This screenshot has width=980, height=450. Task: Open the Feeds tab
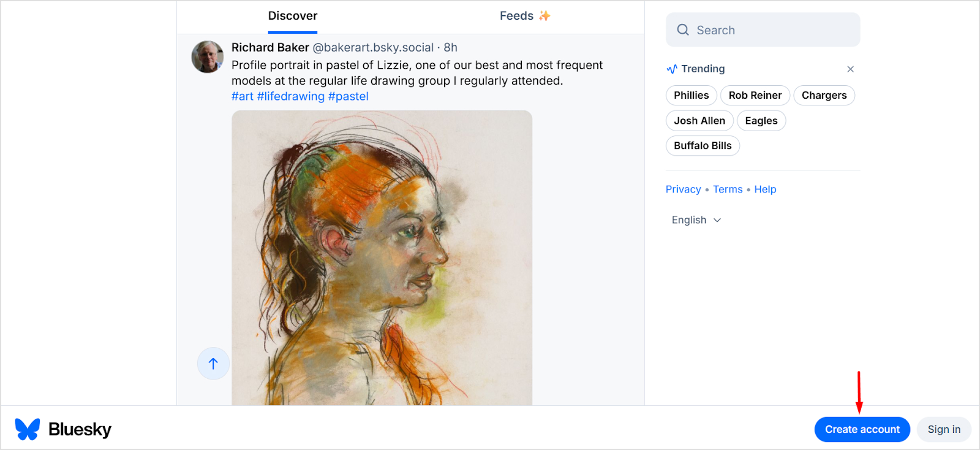click(524, 16)
